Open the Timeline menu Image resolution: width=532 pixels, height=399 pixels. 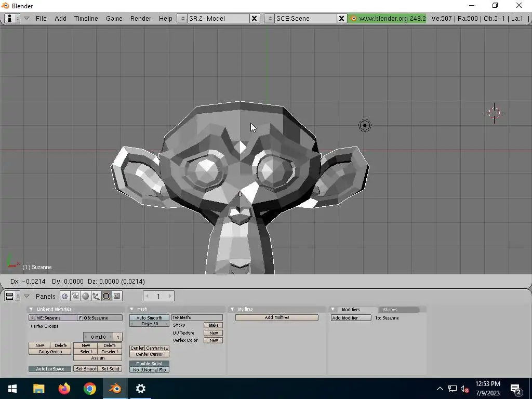pos(86,18)
